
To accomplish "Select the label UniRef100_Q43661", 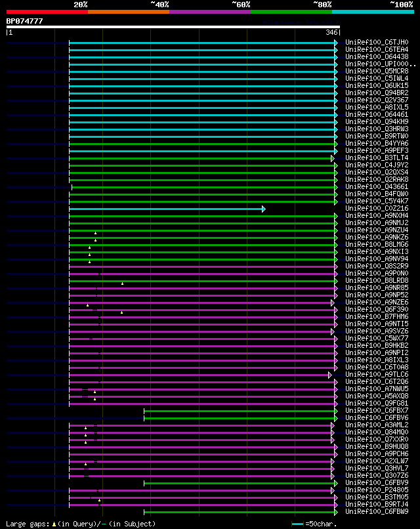I will pos(377,186).
